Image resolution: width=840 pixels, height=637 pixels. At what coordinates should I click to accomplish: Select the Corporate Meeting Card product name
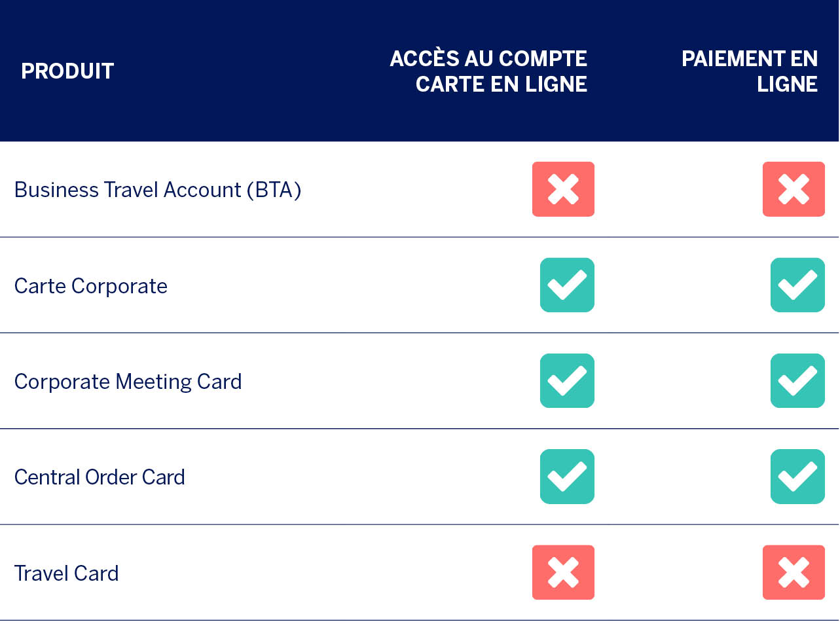tap(128, 382)
